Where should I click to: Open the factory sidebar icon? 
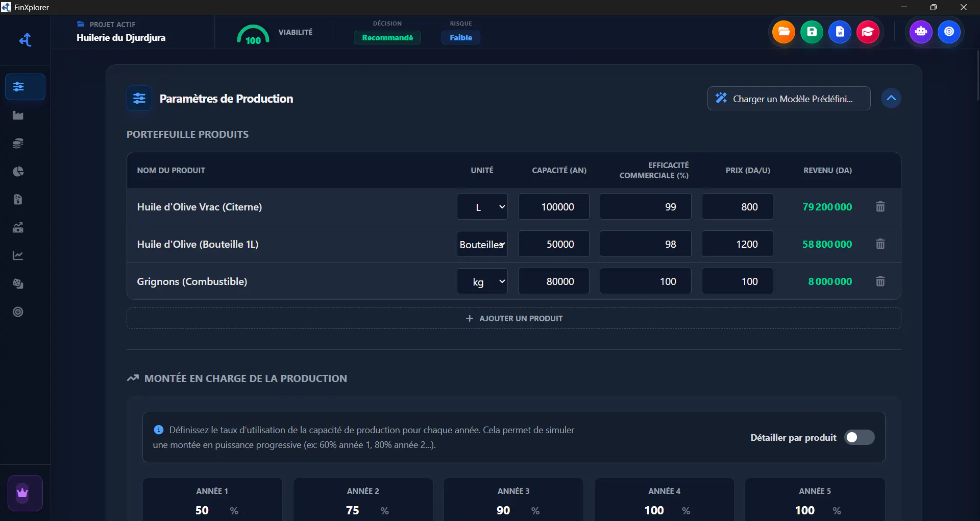pos(18,115)
